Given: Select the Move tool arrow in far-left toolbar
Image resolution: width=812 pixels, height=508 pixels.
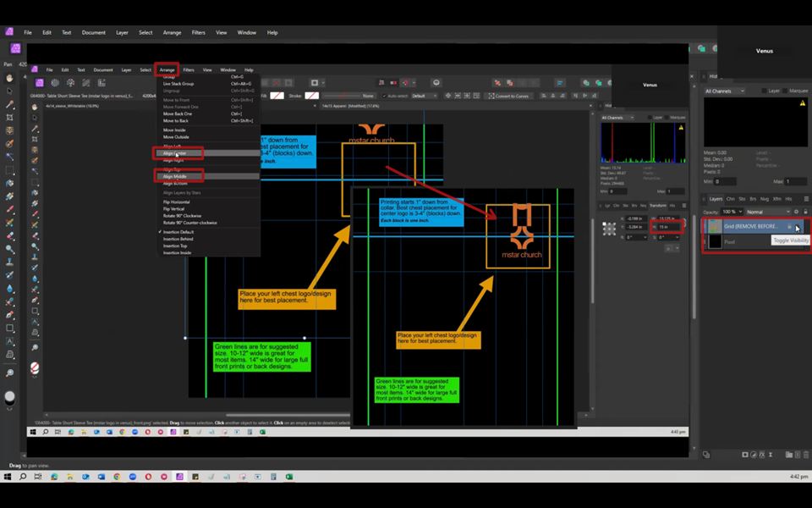Looking at the screenshot, I should [x=10, y=91].
